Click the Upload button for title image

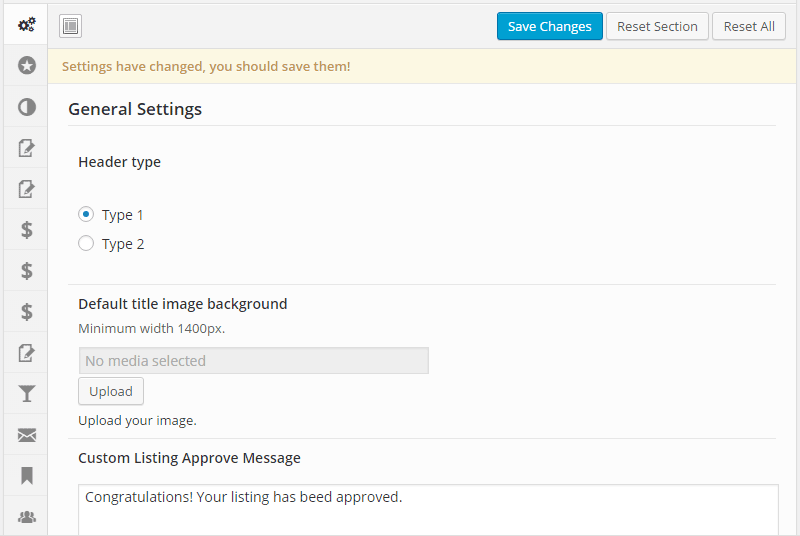click(111, 391)
